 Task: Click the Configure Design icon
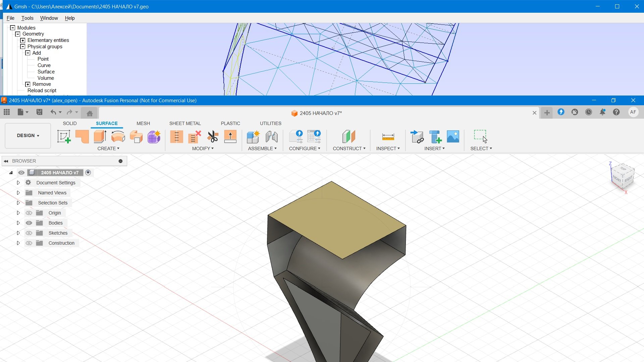(296, 137)
